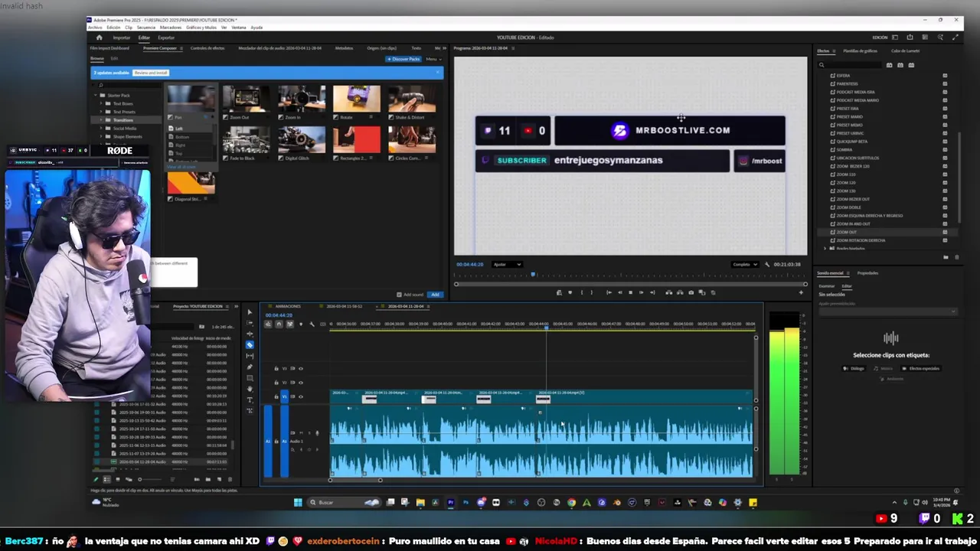Expand the Social Media folder

103,129
